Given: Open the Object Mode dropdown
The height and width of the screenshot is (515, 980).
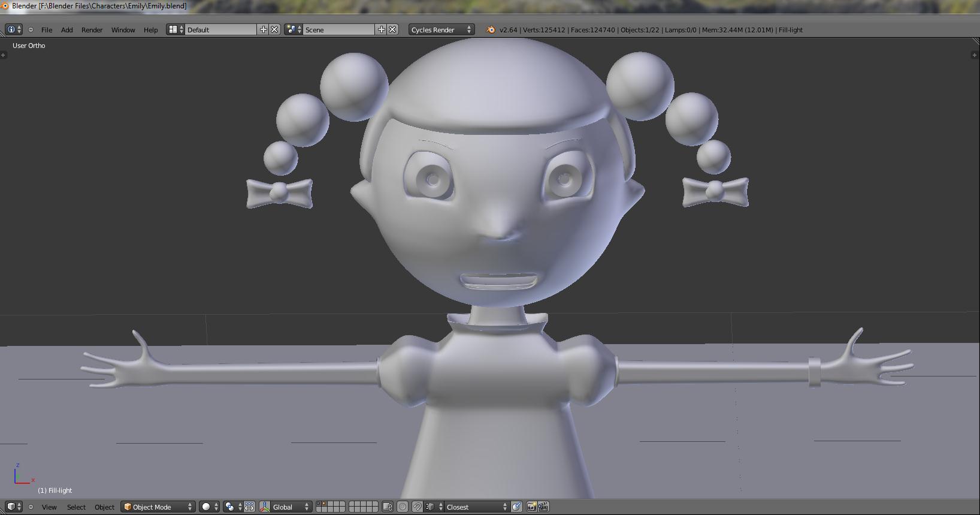Looking at the screenshot, I should tap(158, 507).
